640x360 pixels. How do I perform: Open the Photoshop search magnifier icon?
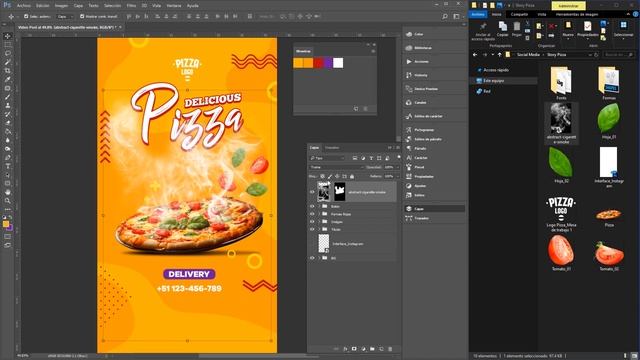(445, 16)
